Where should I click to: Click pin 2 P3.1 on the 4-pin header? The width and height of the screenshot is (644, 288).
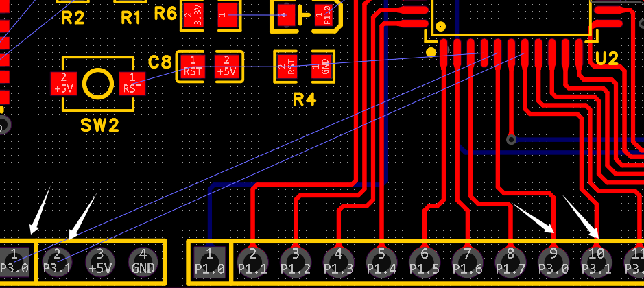pos(58,262)
